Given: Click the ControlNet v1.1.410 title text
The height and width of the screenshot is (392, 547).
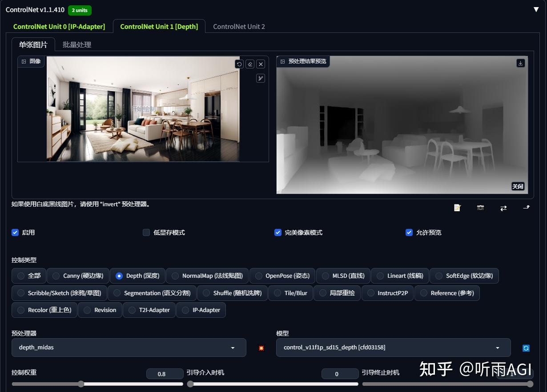Looking at the screenshot, I should click(x=35, y=10).
